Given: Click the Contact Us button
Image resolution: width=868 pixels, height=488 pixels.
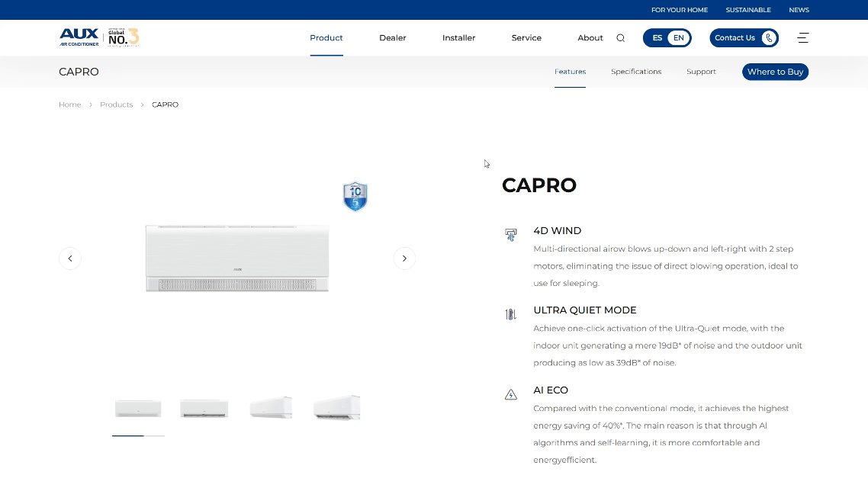Looking at the screenshot, I should [x=744, y=37].
